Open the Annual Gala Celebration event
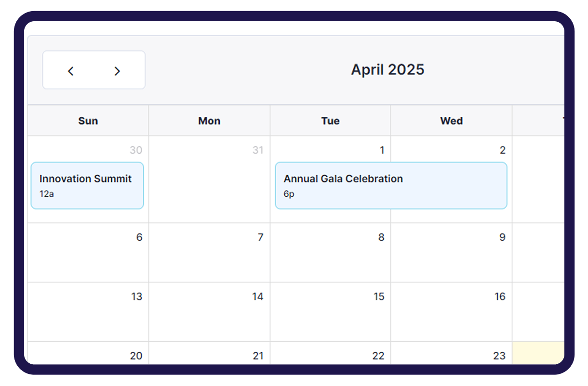Viewport: 588px width, 386px height. 391,185
